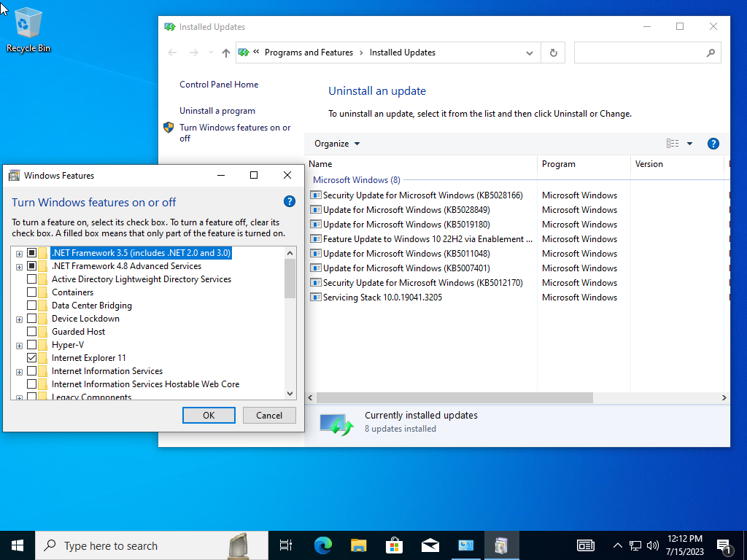Open help in Windows Features dialog
Viewport: 747px width, 560px height.
289,201
